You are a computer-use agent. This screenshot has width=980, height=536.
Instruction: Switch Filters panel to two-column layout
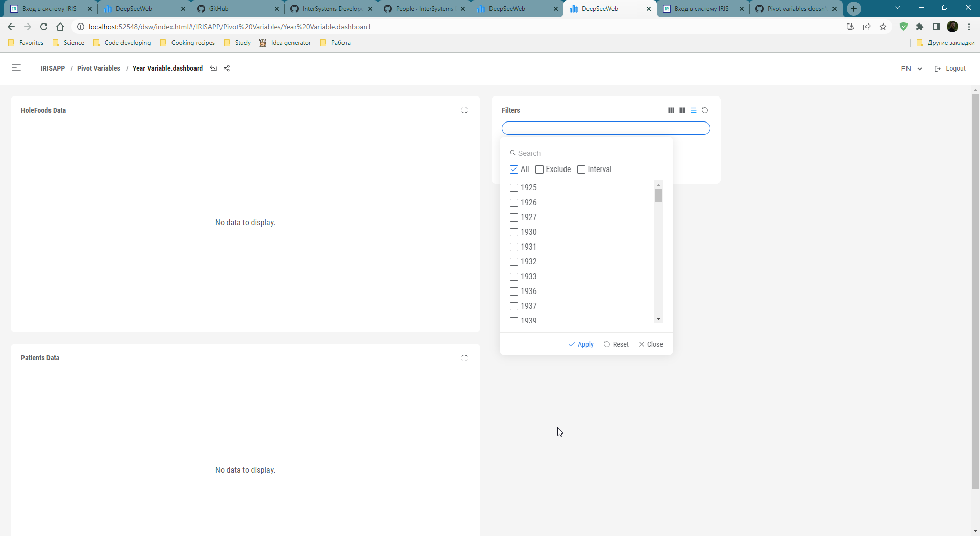click(x=682, y=110)
